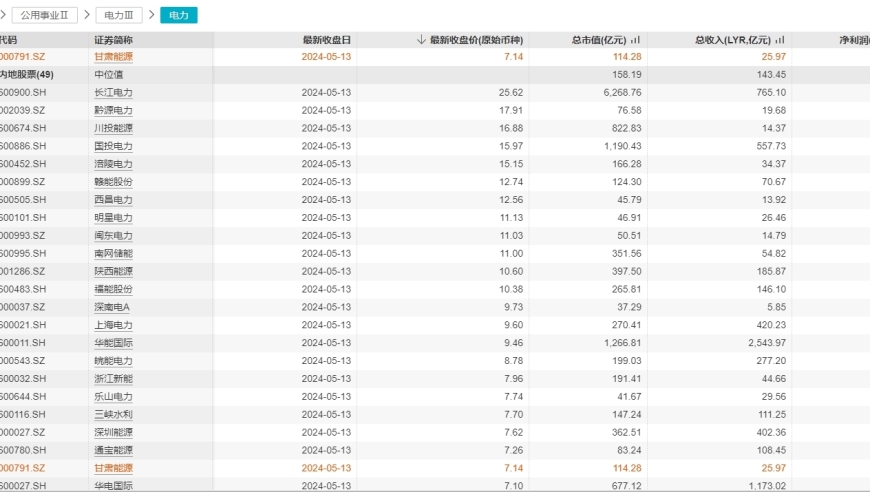Expand the chevron after 公用事业Ⅱ
The image size is (870, 492).
(87, 15)
